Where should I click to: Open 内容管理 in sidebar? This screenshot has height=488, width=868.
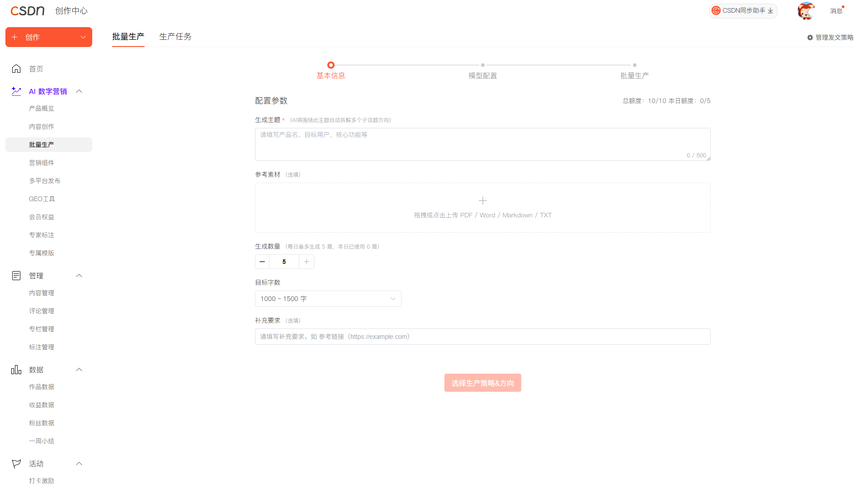pos(42,293)
